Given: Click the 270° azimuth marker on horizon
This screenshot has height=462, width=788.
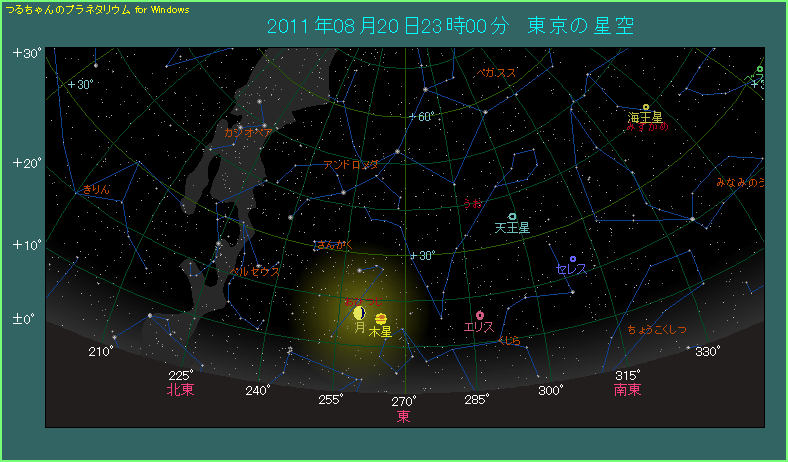Looking at the screenshot, I should coord(404,401).
